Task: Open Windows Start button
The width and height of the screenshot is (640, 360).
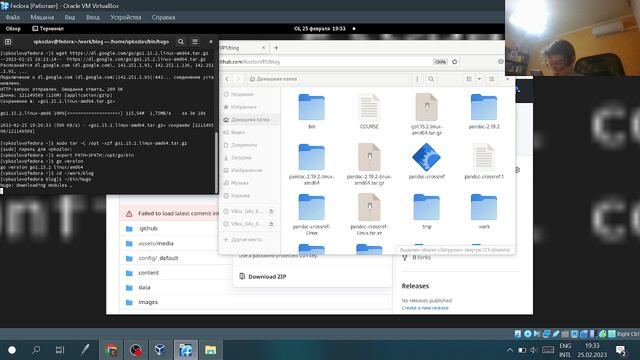Action: point(12,350)
